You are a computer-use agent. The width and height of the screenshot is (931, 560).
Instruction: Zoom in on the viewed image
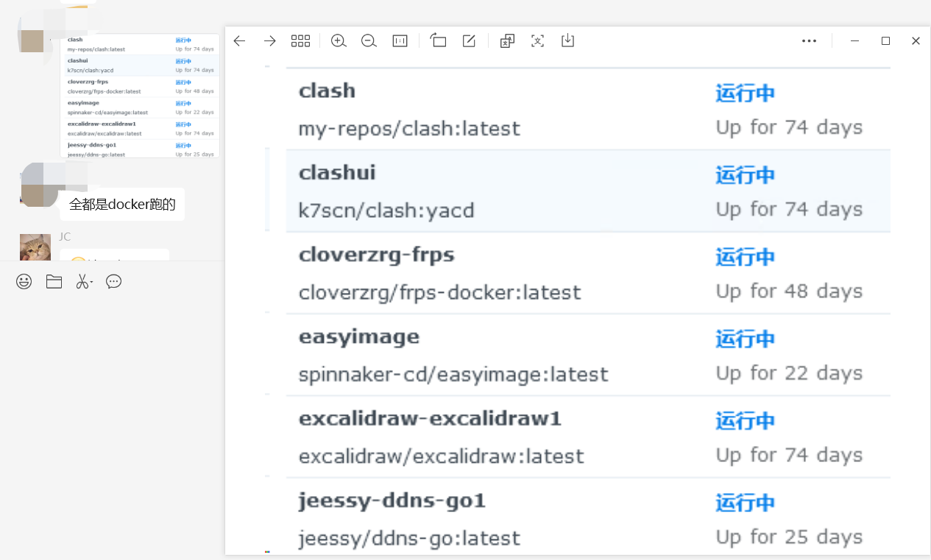click(x=339, y=41)
